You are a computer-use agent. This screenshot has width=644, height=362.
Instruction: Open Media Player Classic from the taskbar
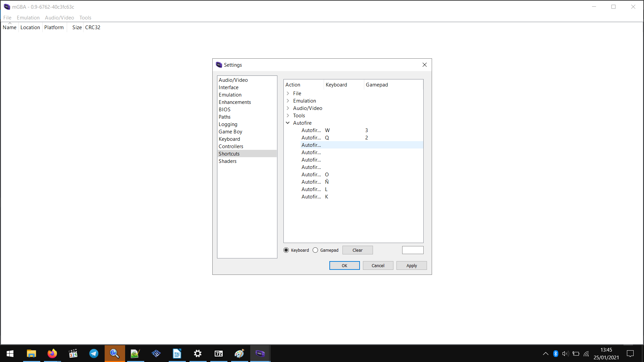[x=73, y=353]
